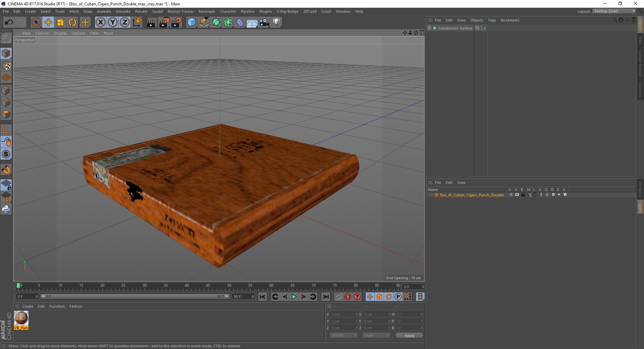Toggle Autokeying record button
Screen dimensions: 644x349
348,297
